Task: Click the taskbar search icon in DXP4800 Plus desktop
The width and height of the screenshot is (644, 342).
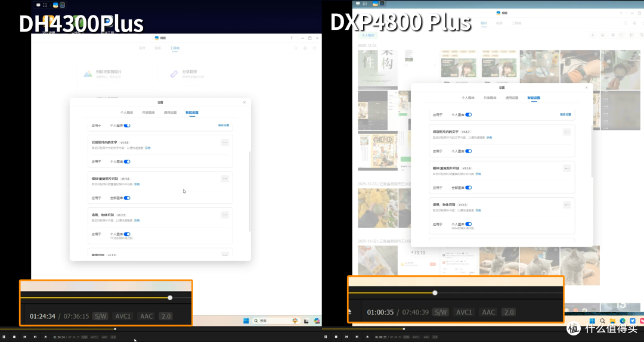Action: click(x=602, y=321)
